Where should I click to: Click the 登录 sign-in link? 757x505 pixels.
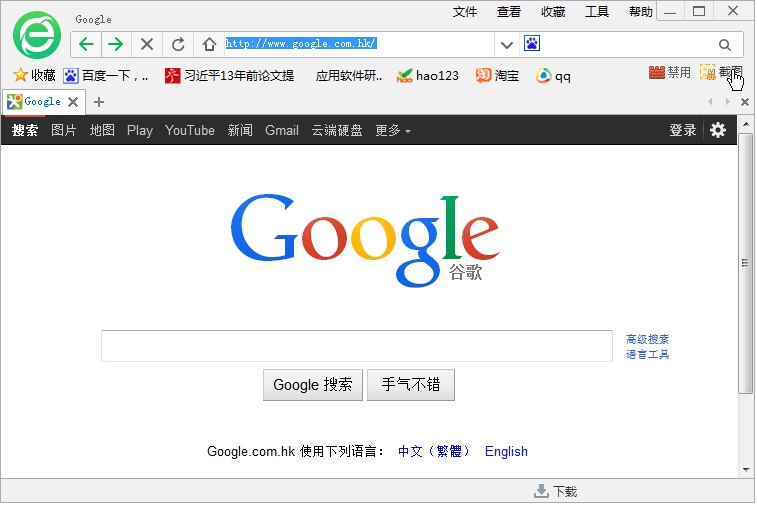click(x=682, y=130)
